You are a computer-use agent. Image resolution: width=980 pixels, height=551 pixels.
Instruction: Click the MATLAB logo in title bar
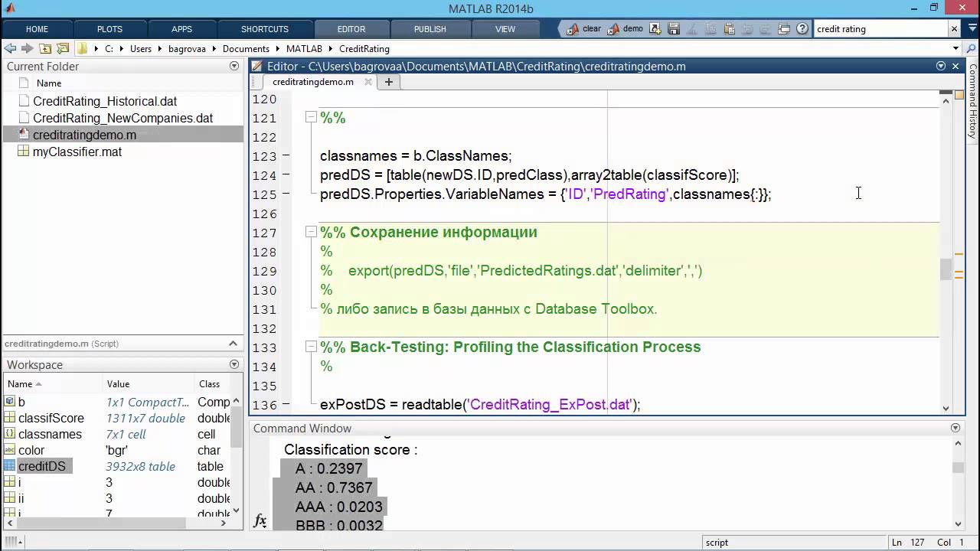pyautogui.click(x=10, y=8)
